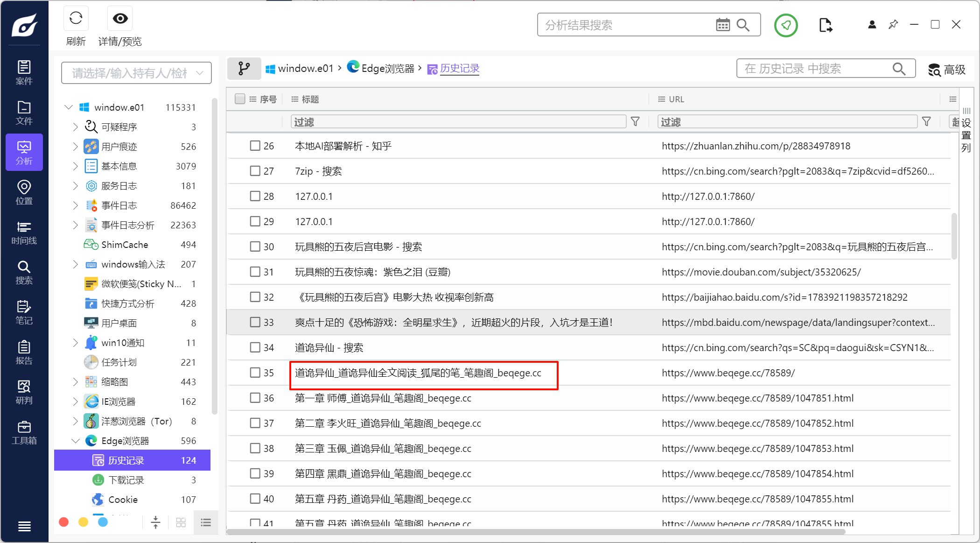Select the 下载记录 tree item
Image resolution: width=980 pixels, height=543 pixels.
pyautogui.click(x=132, y=480)
